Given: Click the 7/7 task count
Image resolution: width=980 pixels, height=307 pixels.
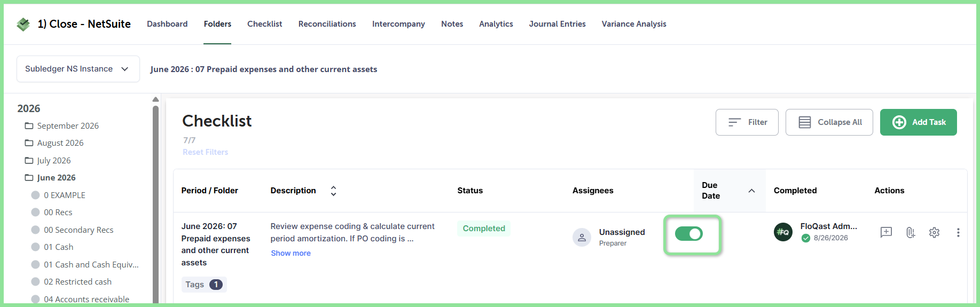Looking at the screenshot, I should click(189, 140).
